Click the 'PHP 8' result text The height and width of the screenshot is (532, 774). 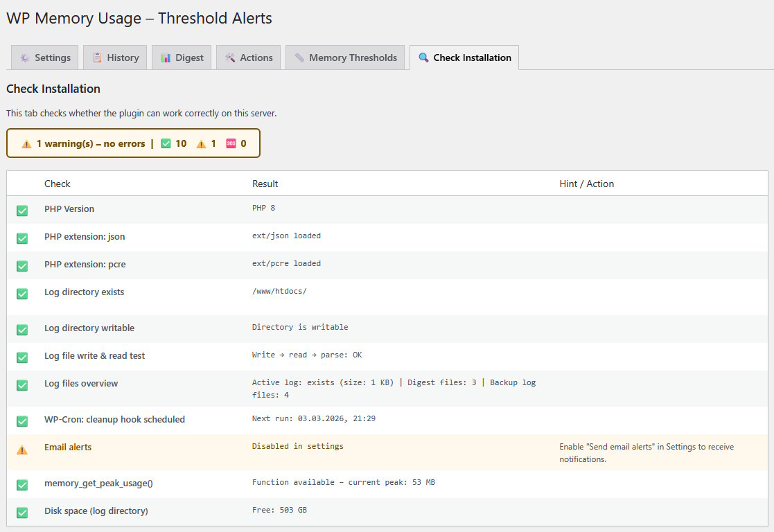tap(263, 209)
